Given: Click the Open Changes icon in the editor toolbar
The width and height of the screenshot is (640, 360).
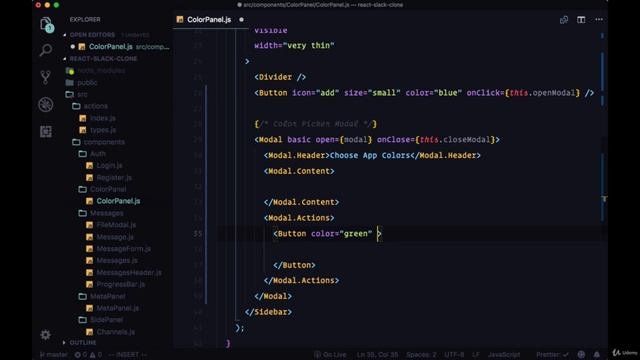Looking at the screenshot, I should click(564, 20).
